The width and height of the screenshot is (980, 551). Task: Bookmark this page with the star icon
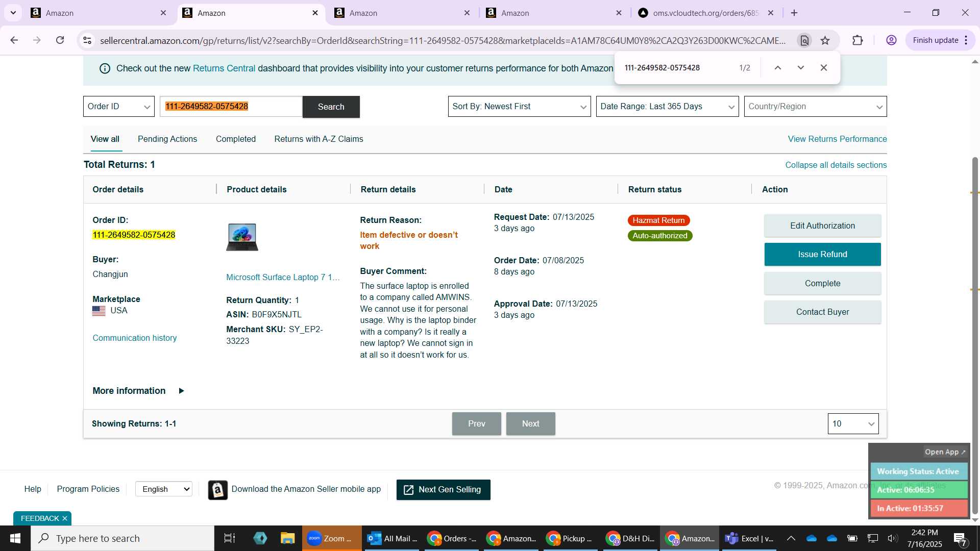pyautogui.click(x=825, y=40)
